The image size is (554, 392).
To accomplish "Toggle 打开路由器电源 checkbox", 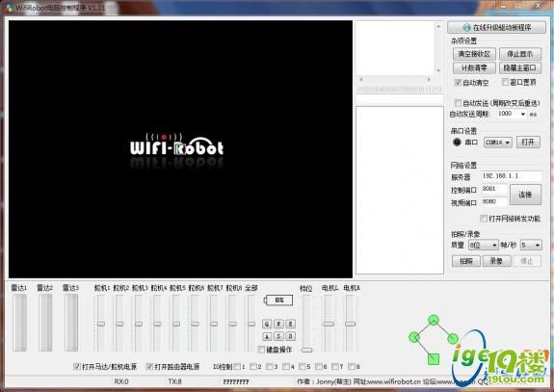I will pyautogui.click(x=149, y=366).
